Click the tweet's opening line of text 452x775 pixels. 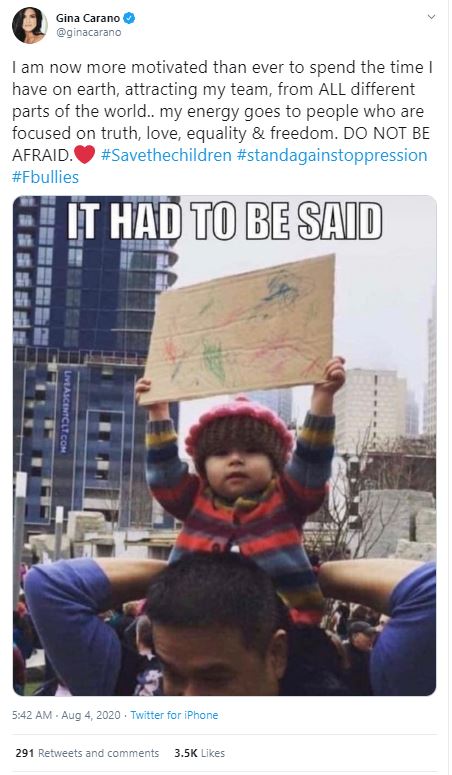click(223, 68)
